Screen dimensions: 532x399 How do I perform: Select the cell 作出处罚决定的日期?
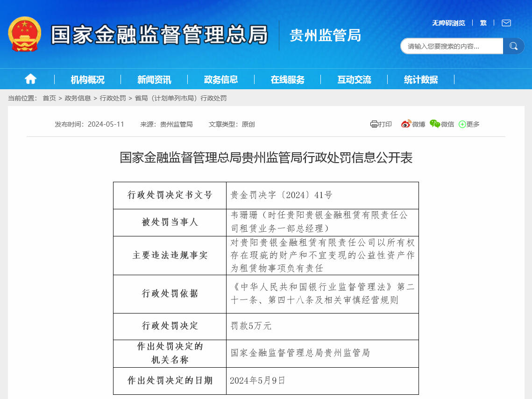(170, 381)
